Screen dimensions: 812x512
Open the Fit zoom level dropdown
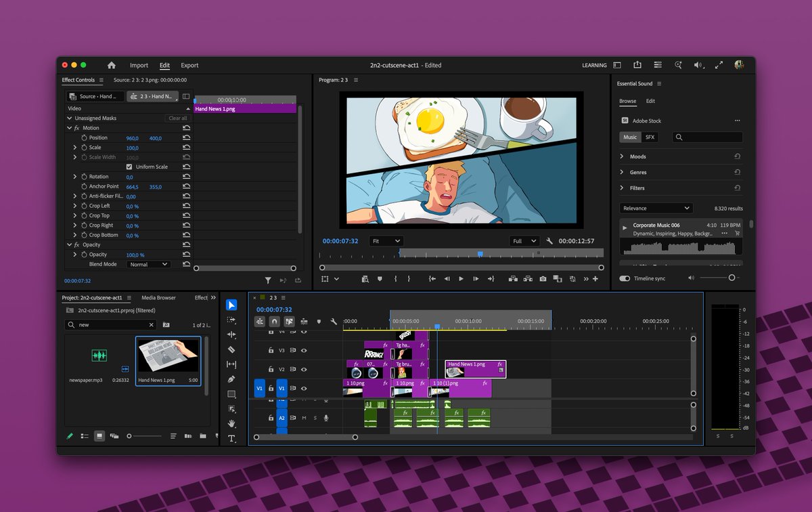386,241
